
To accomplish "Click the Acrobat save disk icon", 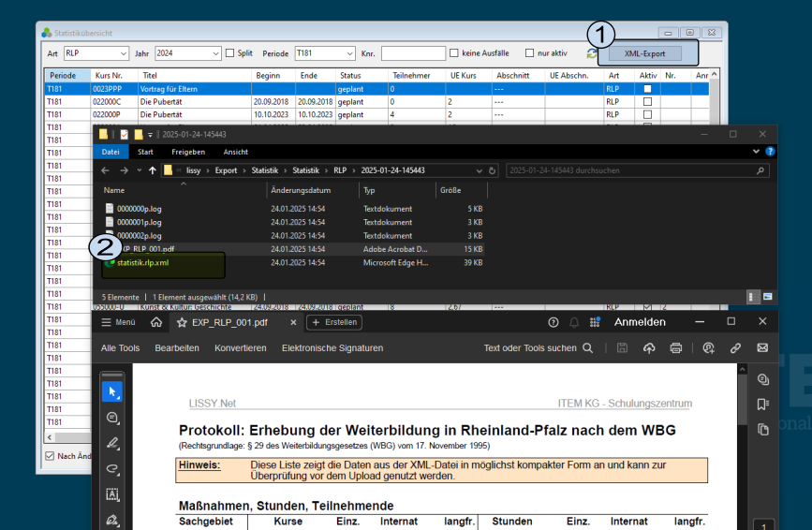I will pos(622,348).
